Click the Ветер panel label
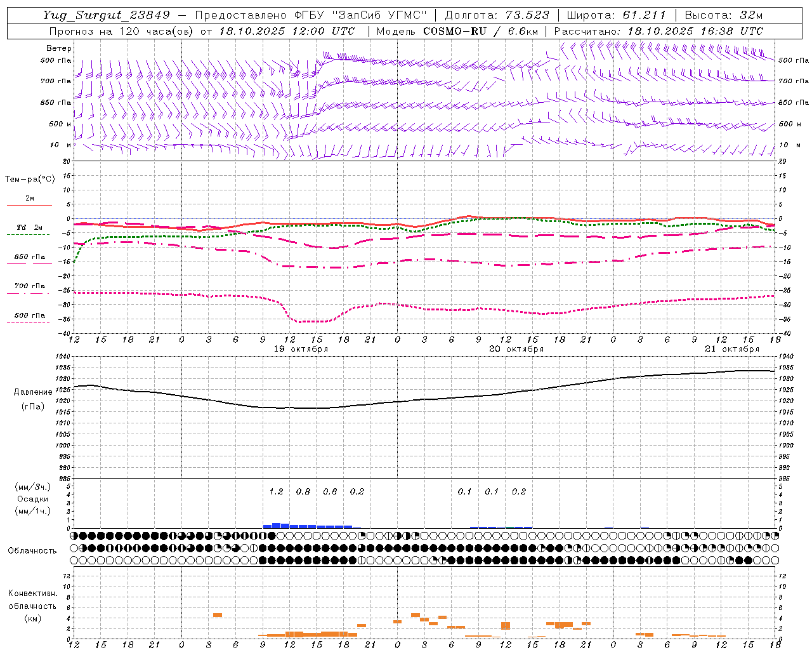The height and width of the screenshot is (650, 812). (x=59, y=48)
